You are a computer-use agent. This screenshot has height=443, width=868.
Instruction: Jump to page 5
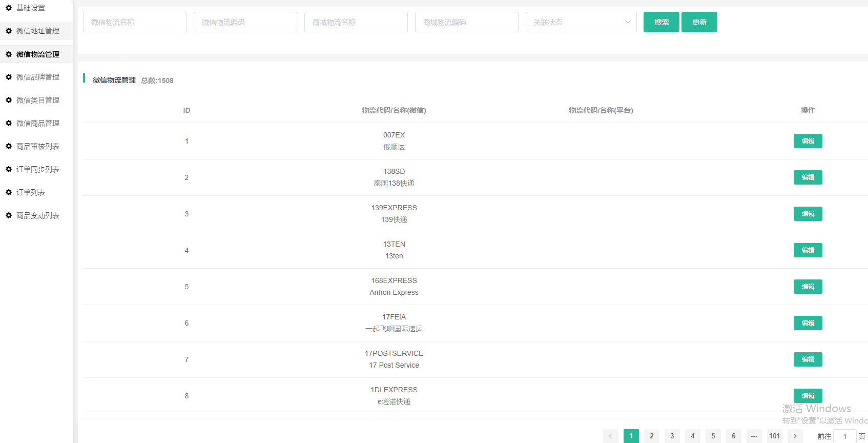(x=713, y=436)
